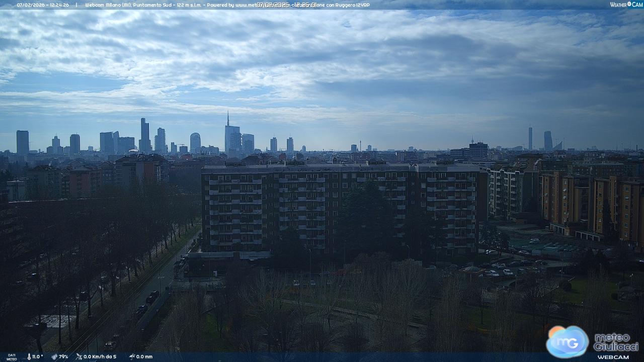Screen dimensions: 644x362
Task: Click the 0.0 Km/h da S wind reading
Action: [100, 356]
